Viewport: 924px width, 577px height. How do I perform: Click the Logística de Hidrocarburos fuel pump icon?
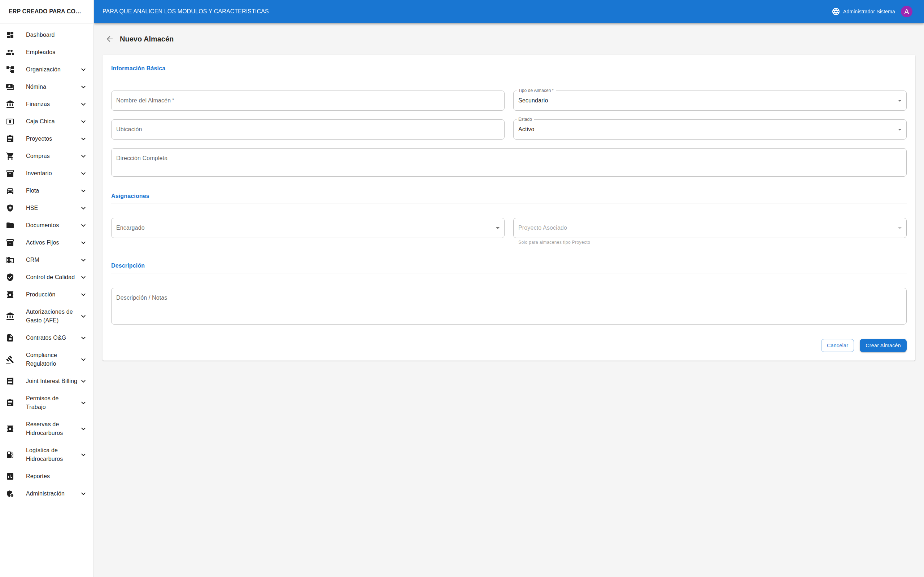(10, 454)
